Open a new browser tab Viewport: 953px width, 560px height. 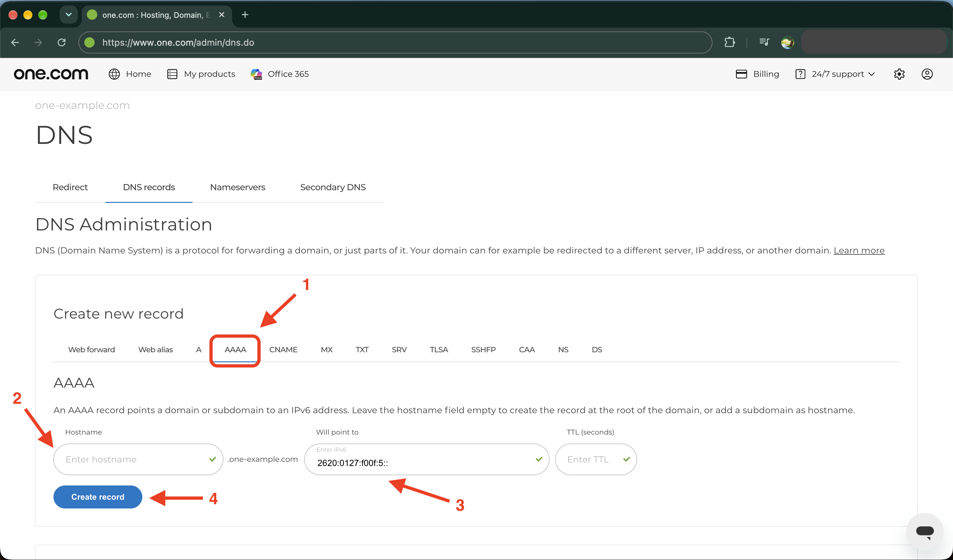[245, 15]
